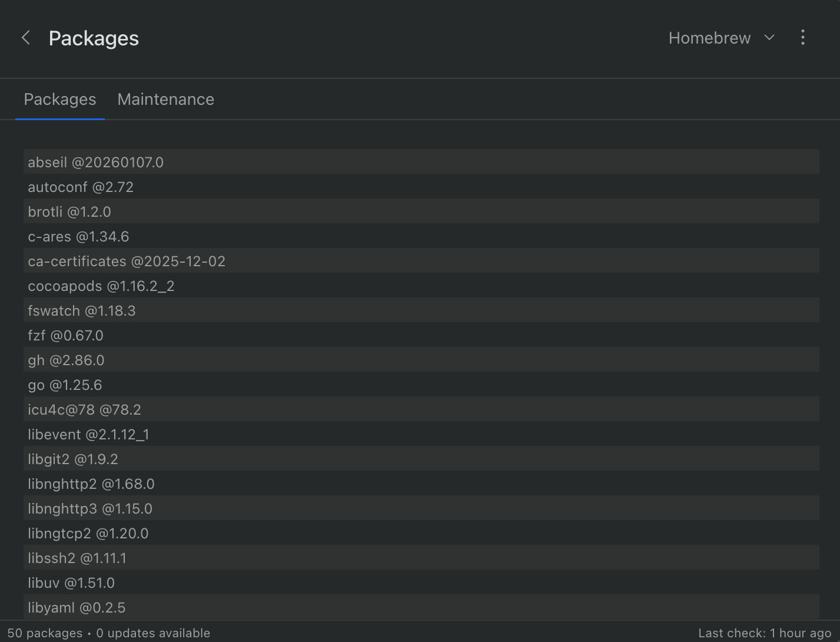
Task: Go back using the left arrow
Action: click(26, 37)
